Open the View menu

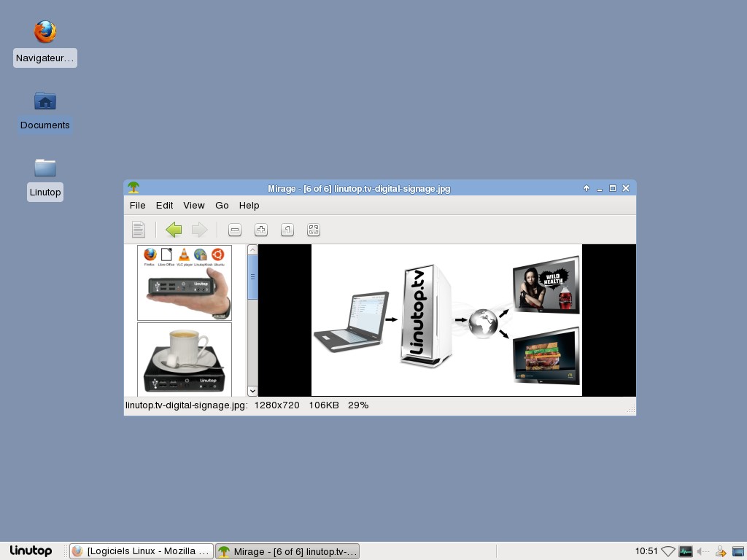[194, 205]
